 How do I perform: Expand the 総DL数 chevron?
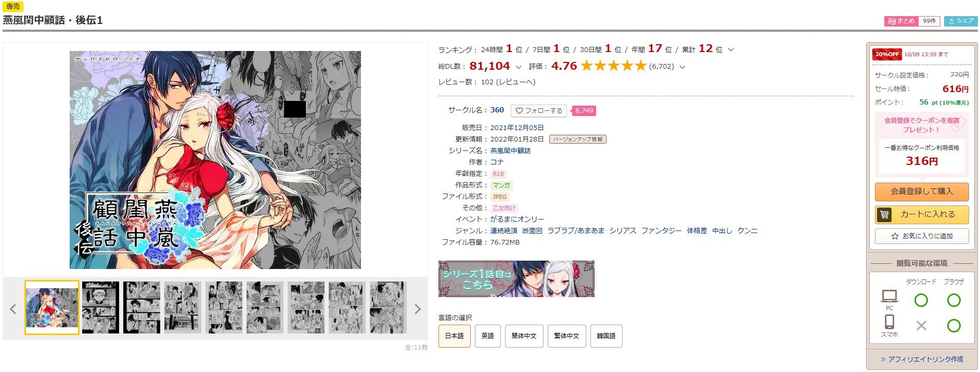tap(518, 67)
